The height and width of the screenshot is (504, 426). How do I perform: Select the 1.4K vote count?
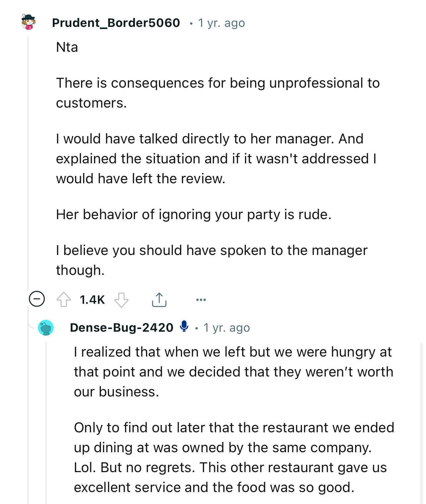coord(92,299)
